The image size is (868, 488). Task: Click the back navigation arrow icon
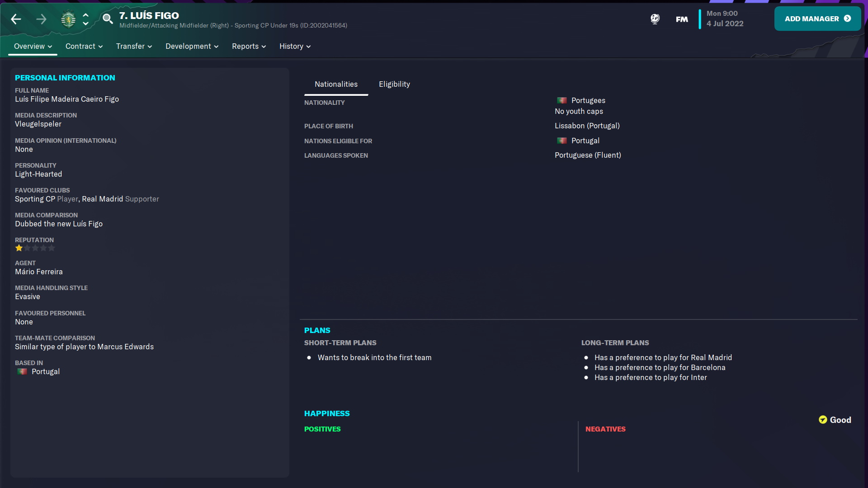coord(16,19)
